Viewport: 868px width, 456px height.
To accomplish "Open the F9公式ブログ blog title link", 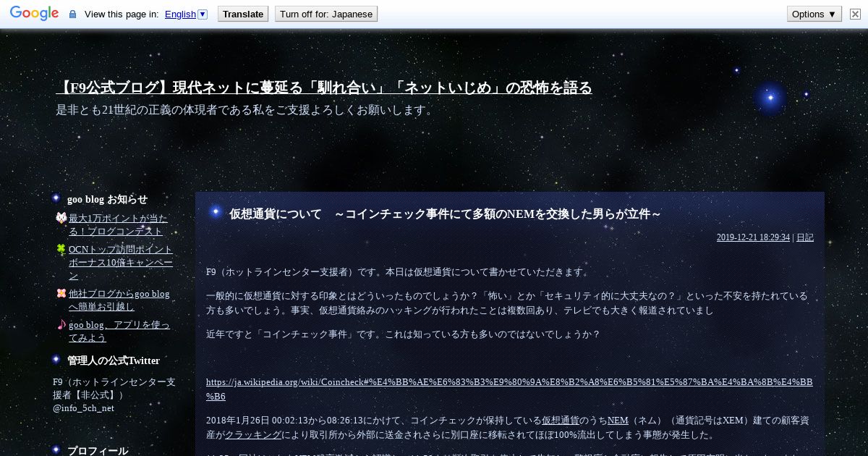I will pyautogui.click(x=324, y=88).
